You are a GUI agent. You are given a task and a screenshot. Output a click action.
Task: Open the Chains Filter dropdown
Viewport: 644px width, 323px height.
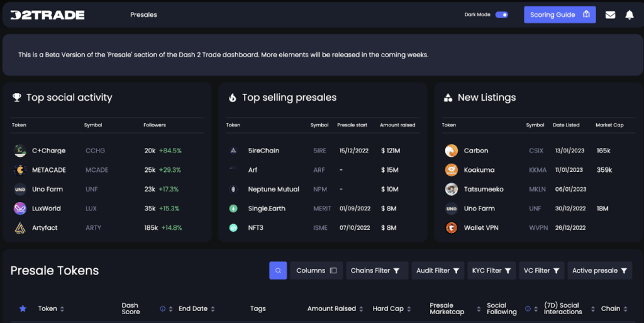point(377,270)
